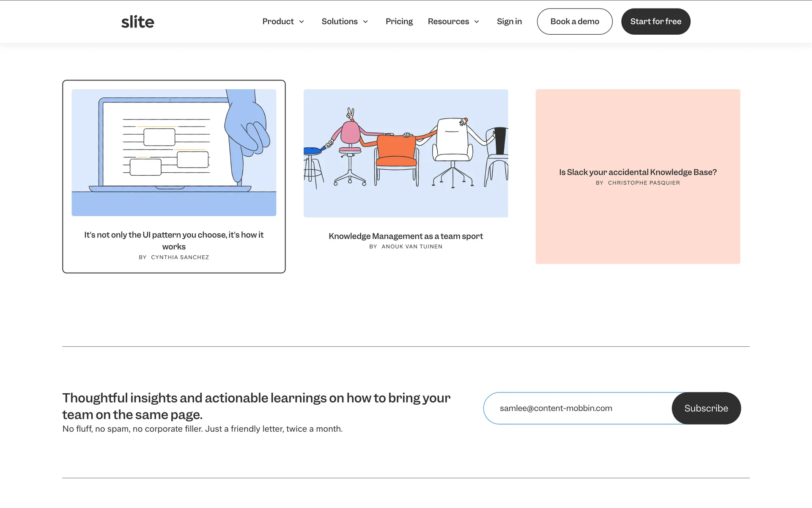The width and height of the screenshot is (812, 508).
Task: Open the Solutions menu label
Action: click(339, 22)
